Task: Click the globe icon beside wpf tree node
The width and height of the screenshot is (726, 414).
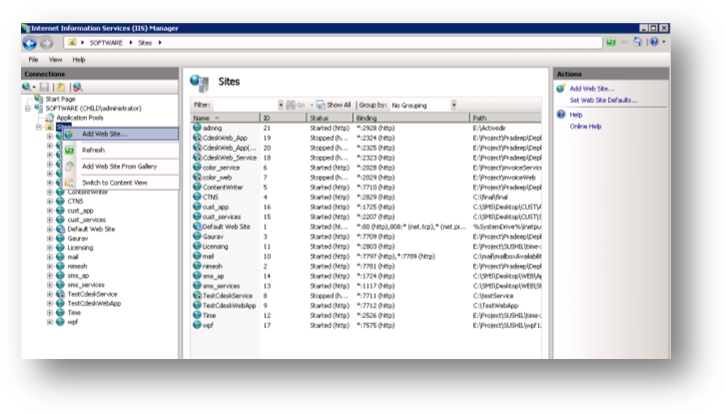Action: click(60, 321)
